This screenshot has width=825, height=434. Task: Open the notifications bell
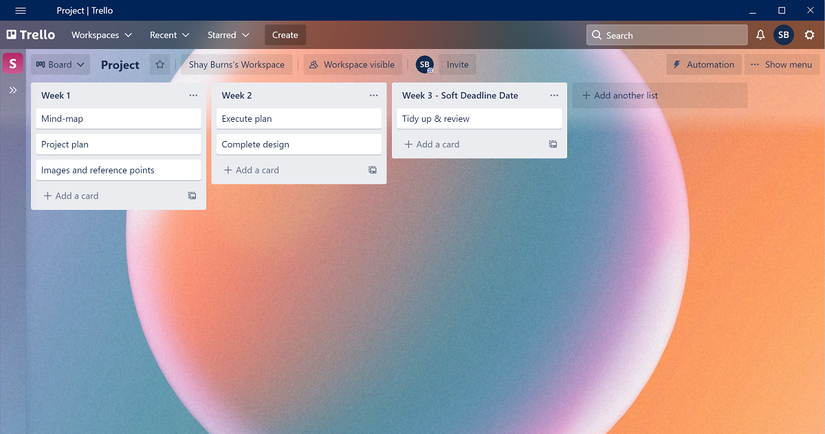pos(760,35)
